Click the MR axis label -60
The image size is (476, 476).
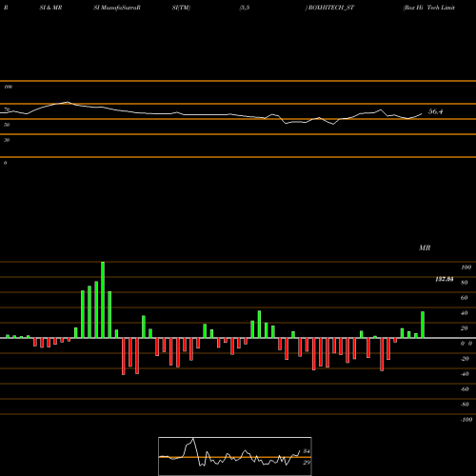465,389
